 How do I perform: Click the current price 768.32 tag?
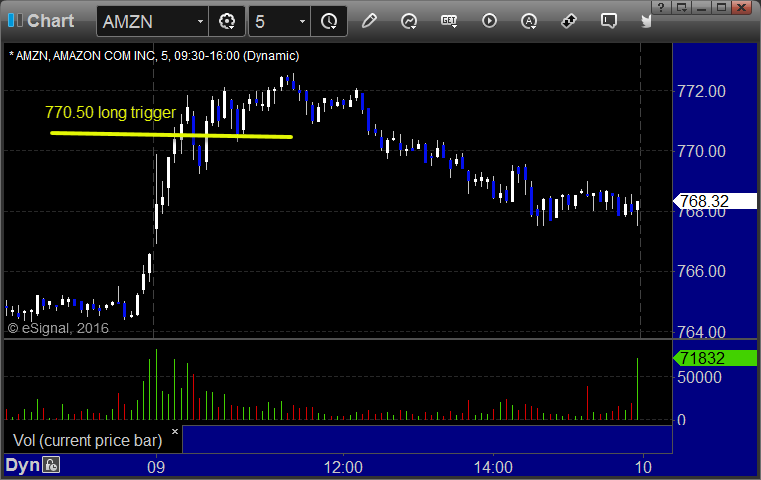715,201
